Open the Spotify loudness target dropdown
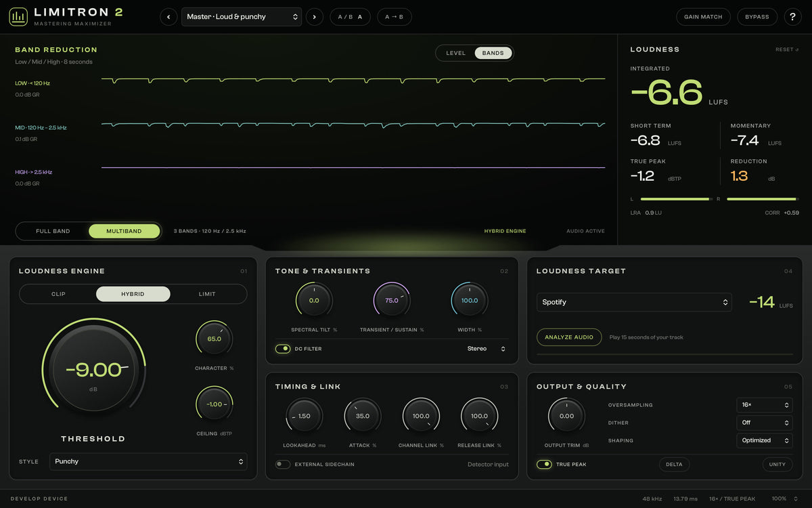The width and height of the screenshot is (812, 508). point(634,302)
